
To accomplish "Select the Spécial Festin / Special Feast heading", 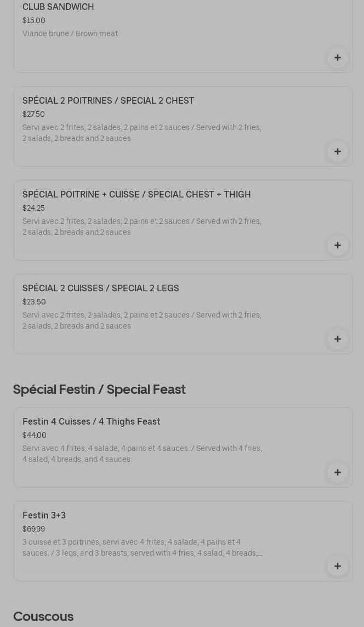I will click(x=99, y=389).
